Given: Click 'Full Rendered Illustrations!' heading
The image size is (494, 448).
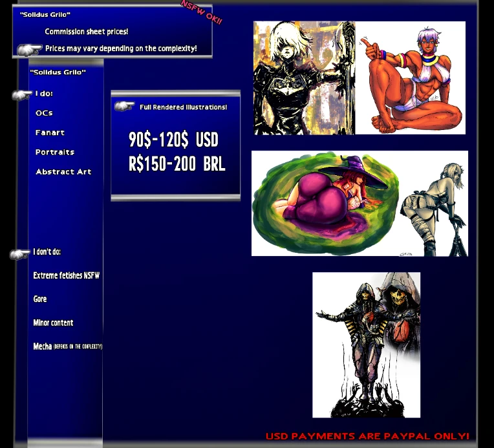Looking at the screenshot, I should coord(183,107).
